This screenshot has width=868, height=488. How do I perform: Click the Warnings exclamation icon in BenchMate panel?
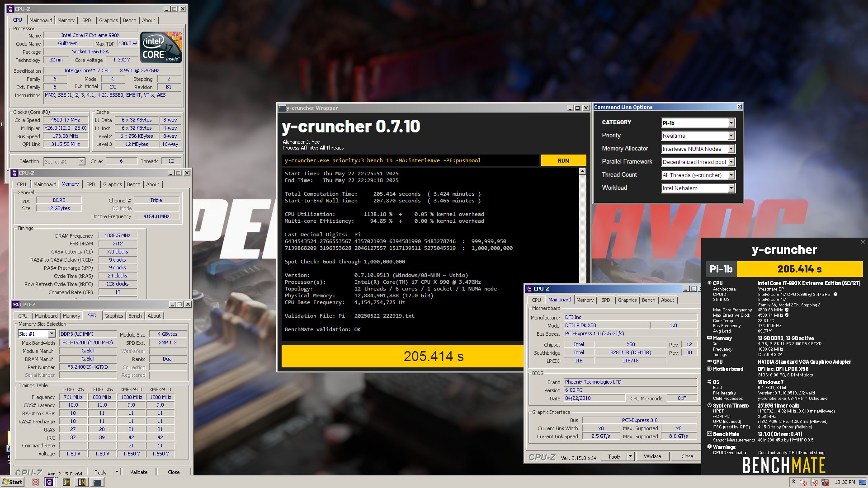pyautogui.click(x=709, y=447)
